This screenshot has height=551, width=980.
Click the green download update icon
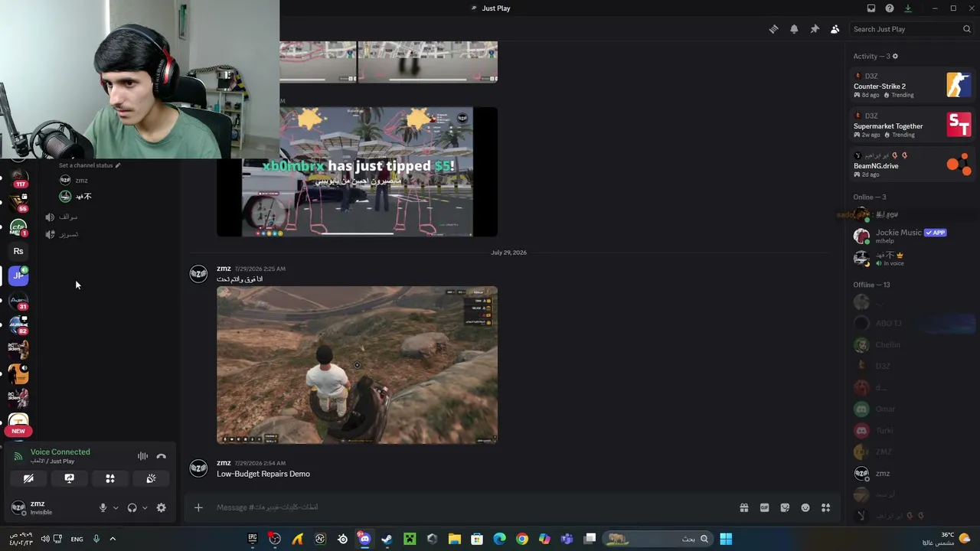(908, 8)
